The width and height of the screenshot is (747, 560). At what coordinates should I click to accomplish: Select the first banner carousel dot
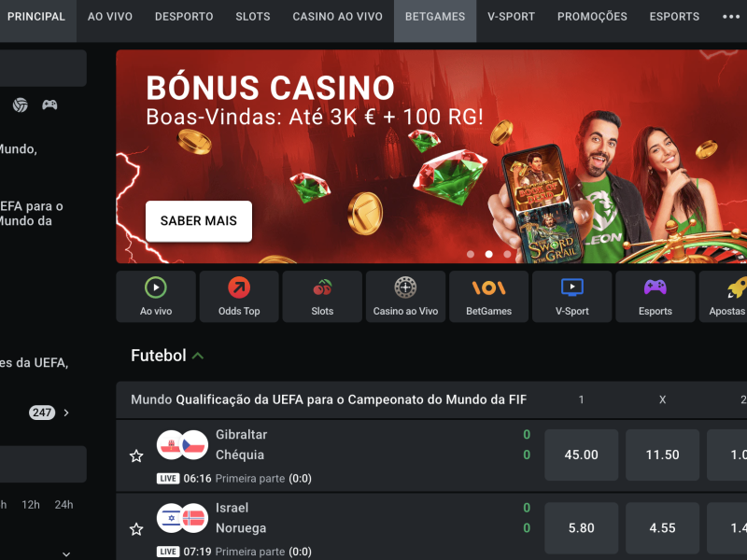[x=471, y=254]
